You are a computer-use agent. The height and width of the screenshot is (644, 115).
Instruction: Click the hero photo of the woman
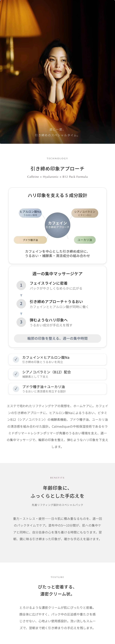[x=57, y=72]
